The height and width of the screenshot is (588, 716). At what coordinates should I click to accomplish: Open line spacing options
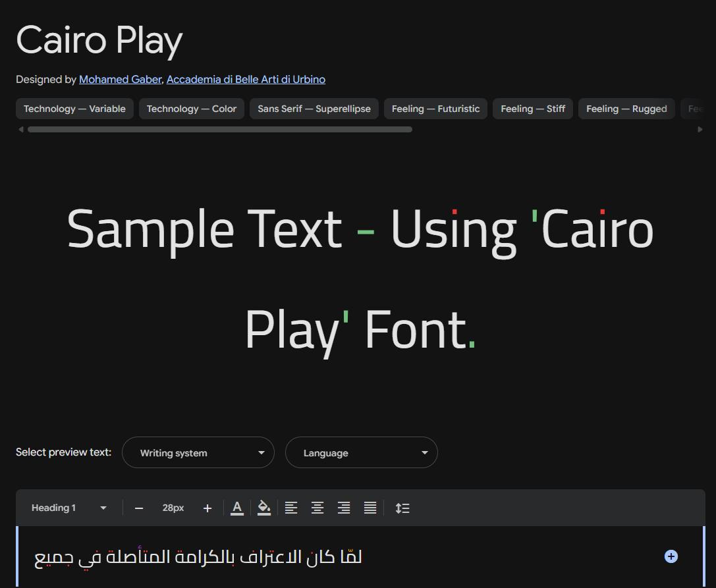tap(402, 508)
